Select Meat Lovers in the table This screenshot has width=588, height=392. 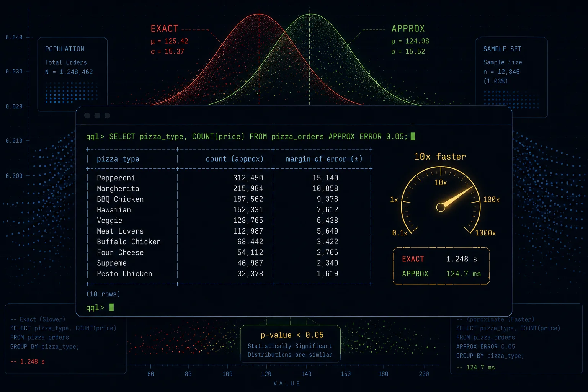[x=120, y=231]
